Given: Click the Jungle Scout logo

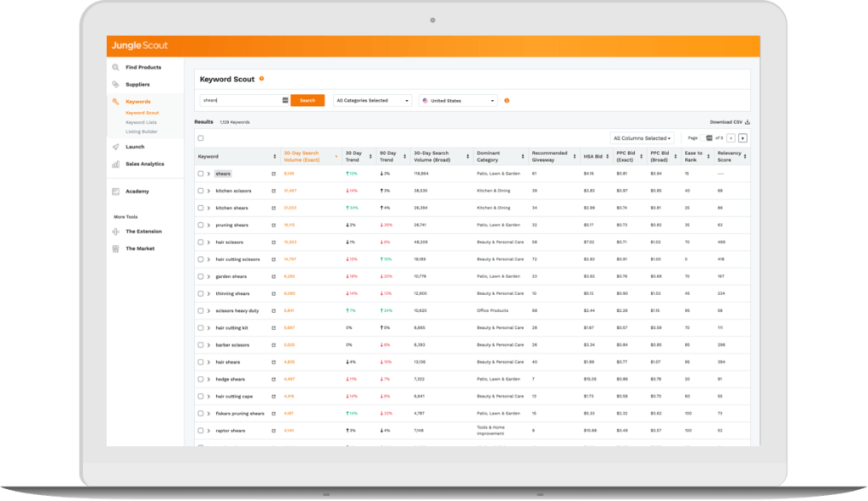Looking at the screenshot, I should click(x=140, y=46).
